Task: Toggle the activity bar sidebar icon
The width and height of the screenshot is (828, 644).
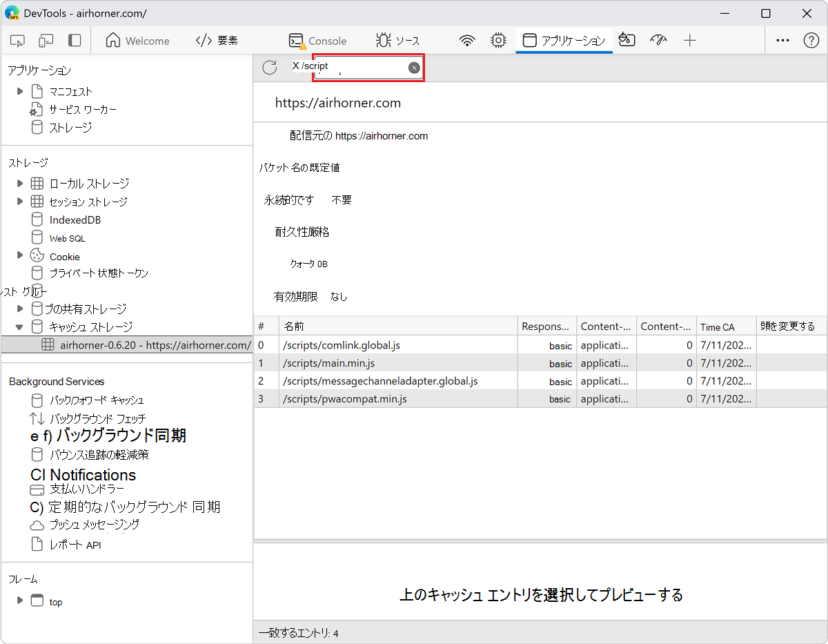Action: point(75,41)
